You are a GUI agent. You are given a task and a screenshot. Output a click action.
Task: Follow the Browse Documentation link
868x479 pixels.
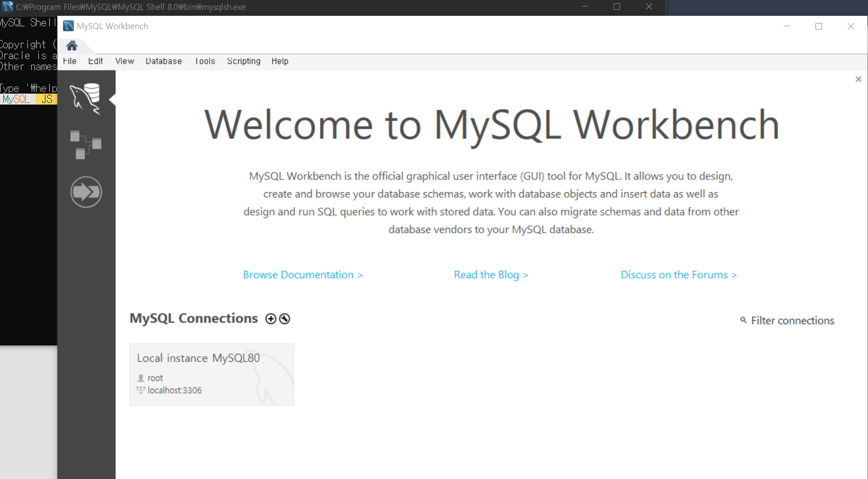tap(303, 275)
